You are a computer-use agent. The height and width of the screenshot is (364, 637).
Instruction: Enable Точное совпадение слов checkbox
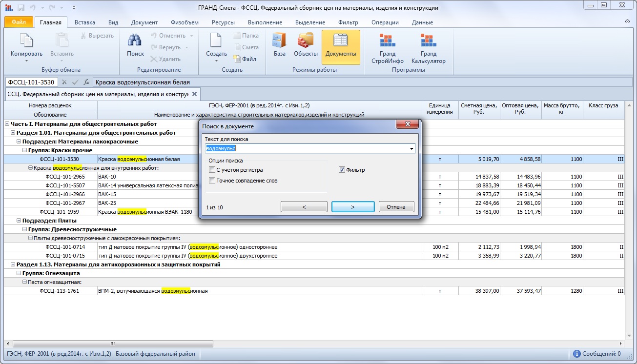point(212,181)
